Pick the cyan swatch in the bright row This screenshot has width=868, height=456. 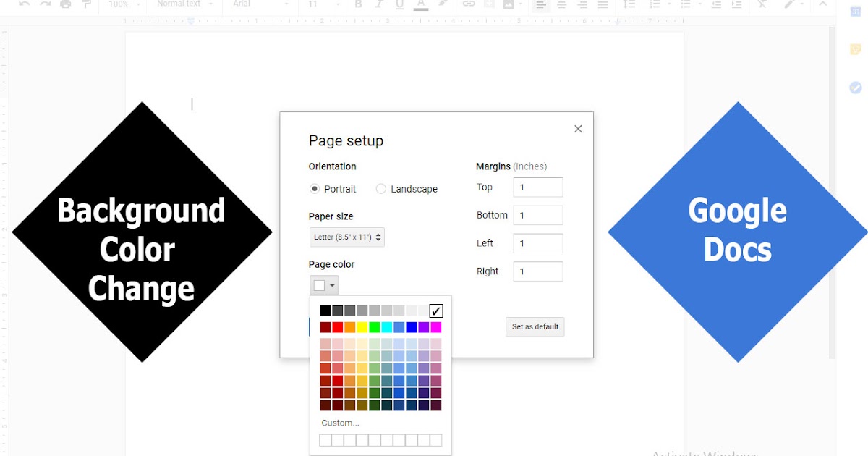tap(387, 327)
